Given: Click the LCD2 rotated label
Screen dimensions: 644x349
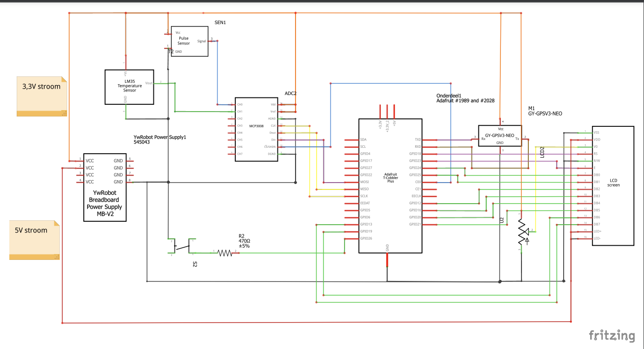Looking at the screenshot, I should [x=542, y=152].
